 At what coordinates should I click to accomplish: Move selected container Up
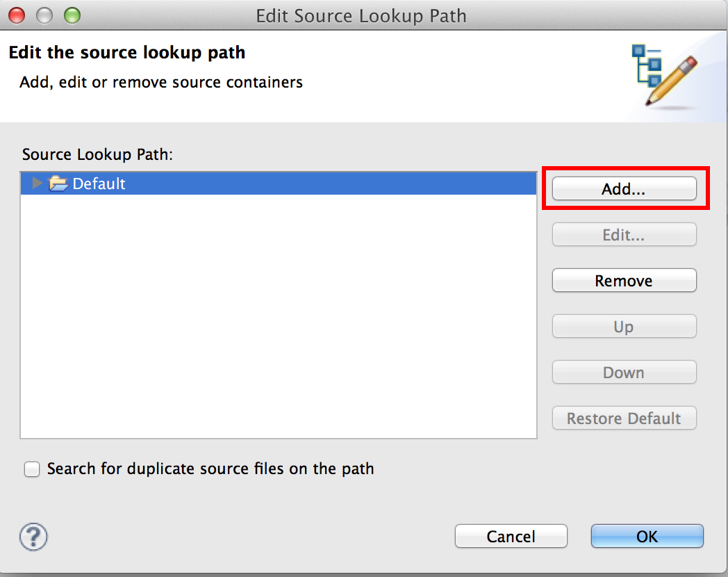[x=624, y=327]
